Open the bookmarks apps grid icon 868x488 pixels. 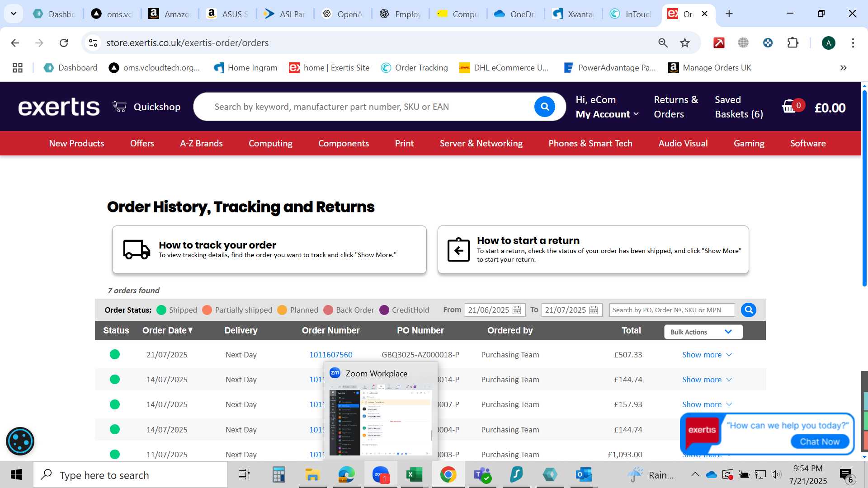18,68
